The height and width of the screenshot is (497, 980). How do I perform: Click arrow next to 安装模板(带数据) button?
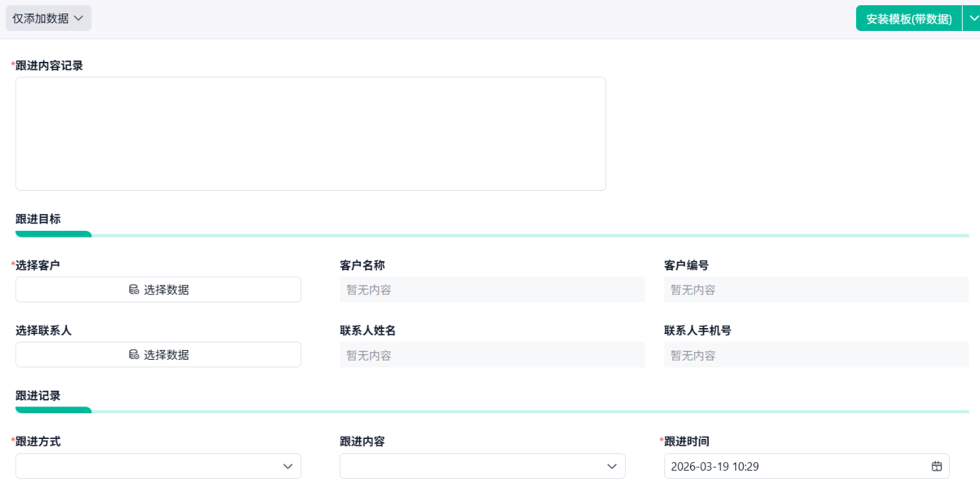click(971, 18)
